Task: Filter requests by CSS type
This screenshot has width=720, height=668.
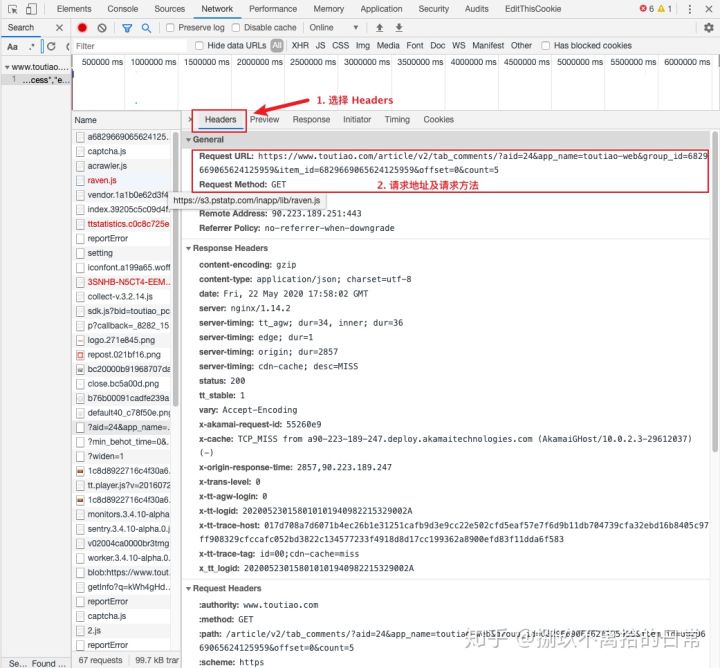Action: coord(340,45)
